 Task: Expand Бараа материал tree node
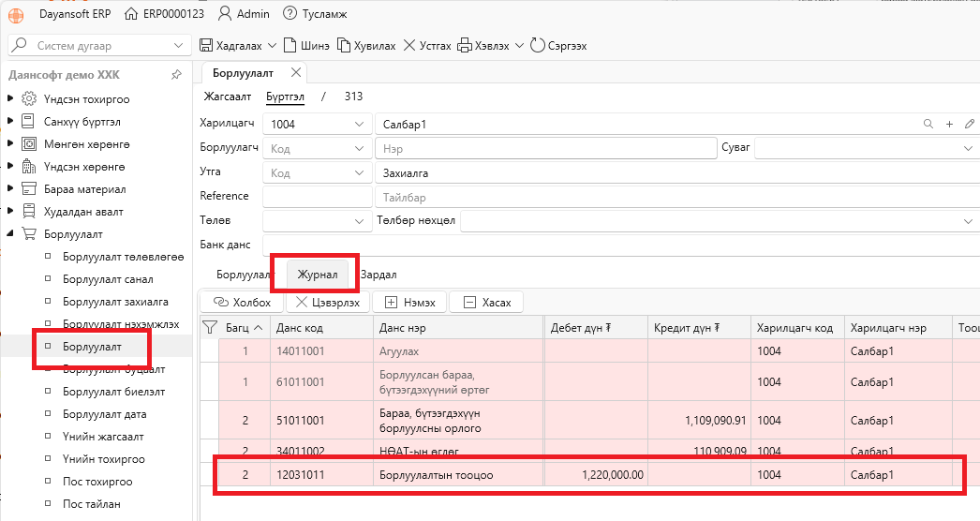coord(10,189)
